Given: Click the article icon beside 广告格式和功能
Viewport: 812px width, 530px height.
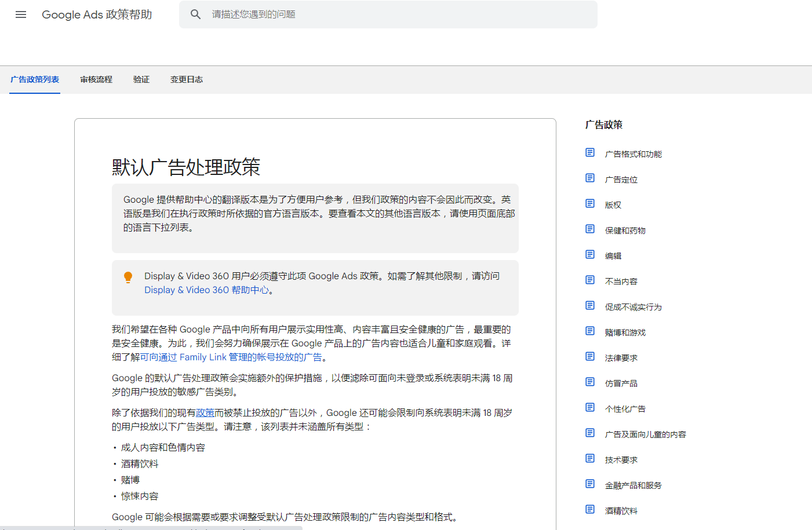Looking at the screenshot, I should click(x=590, y=152).
